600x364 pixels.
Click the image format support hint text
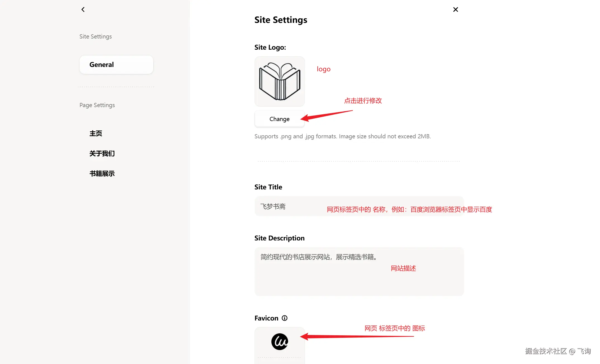pyautogui.click(x=342, y=136)
